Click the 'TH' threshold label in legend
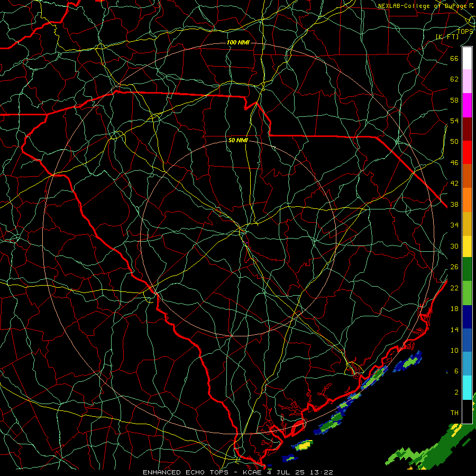Image resolution: width=476 pixels, height=476 pixels. [454, 413]
